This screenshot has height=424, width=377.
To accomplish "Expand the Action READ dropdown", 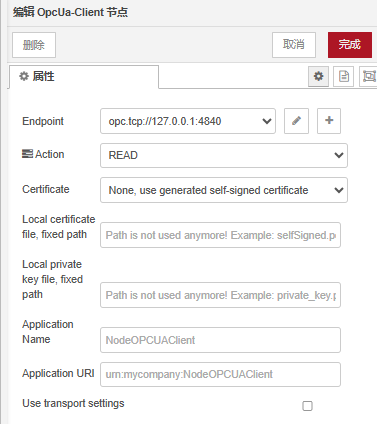I will [x=224, y=155].
